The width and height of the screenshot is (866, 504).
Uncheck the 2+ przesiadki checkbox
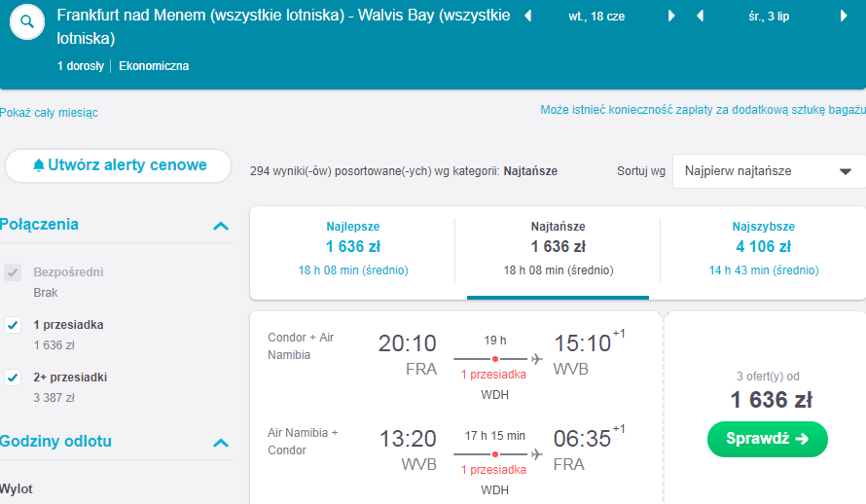click(x=13, y=378)
